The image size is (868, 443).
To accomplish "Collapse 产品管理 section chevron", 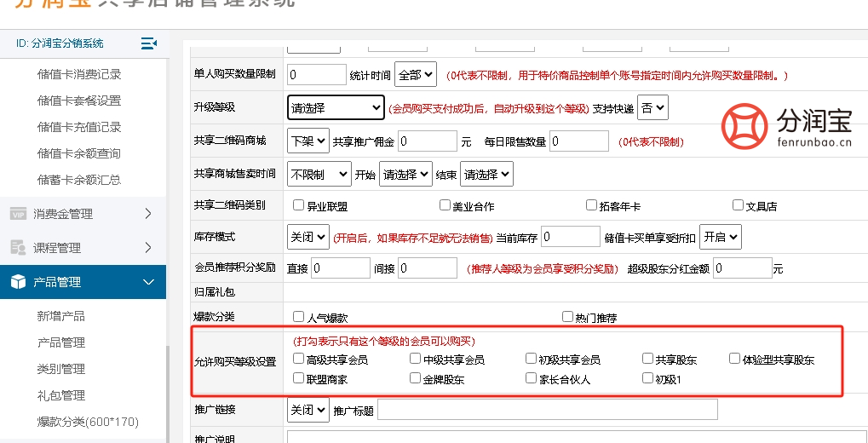I will pos(148,282).
